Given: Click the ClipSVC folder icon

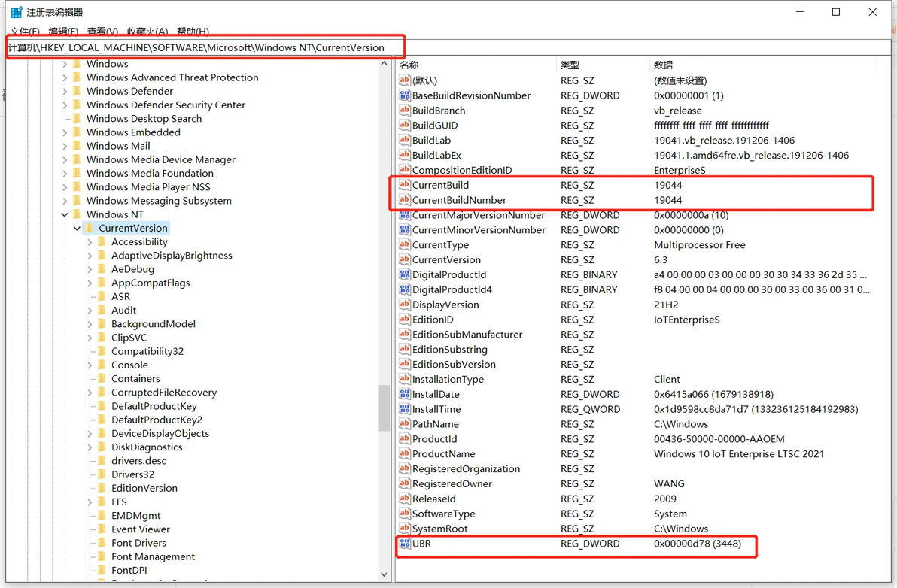Looking at the screenshot, I should (x=102, y=337).
